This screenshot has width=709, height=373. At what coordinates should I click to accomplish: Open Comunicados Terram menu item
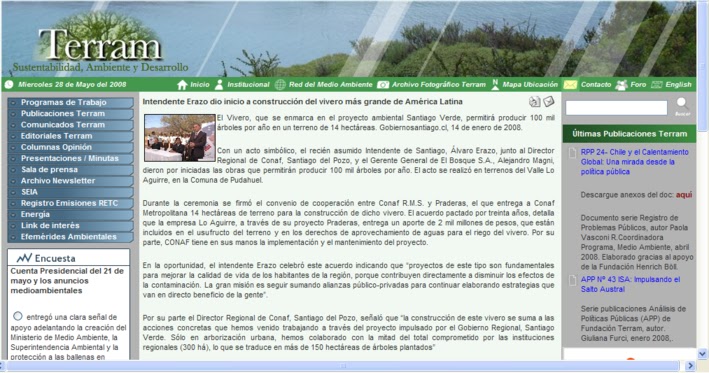71,125
